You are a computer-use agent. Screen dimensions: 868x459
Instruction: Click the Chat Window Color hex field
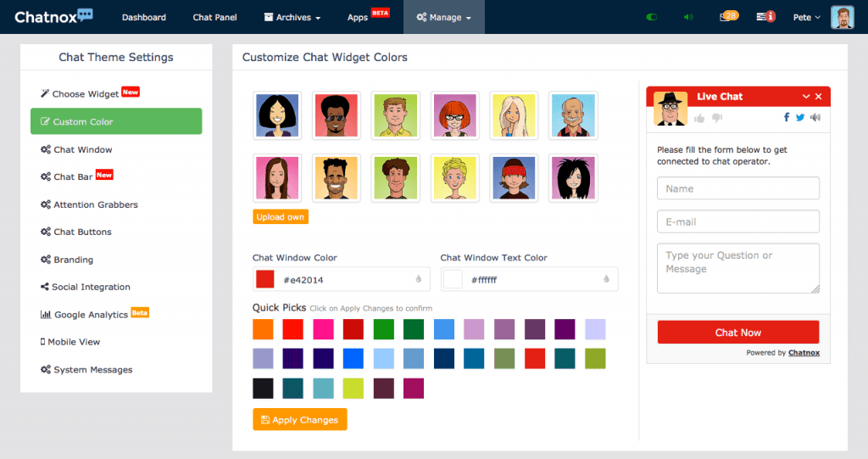coord(341,279)
